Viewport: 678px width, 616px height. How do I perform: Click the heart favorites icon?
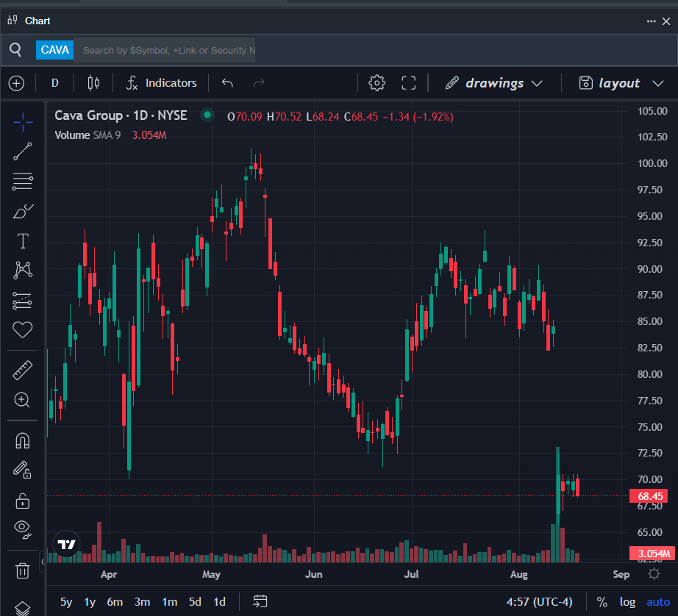pyautogui.click(x=23, y=330)
